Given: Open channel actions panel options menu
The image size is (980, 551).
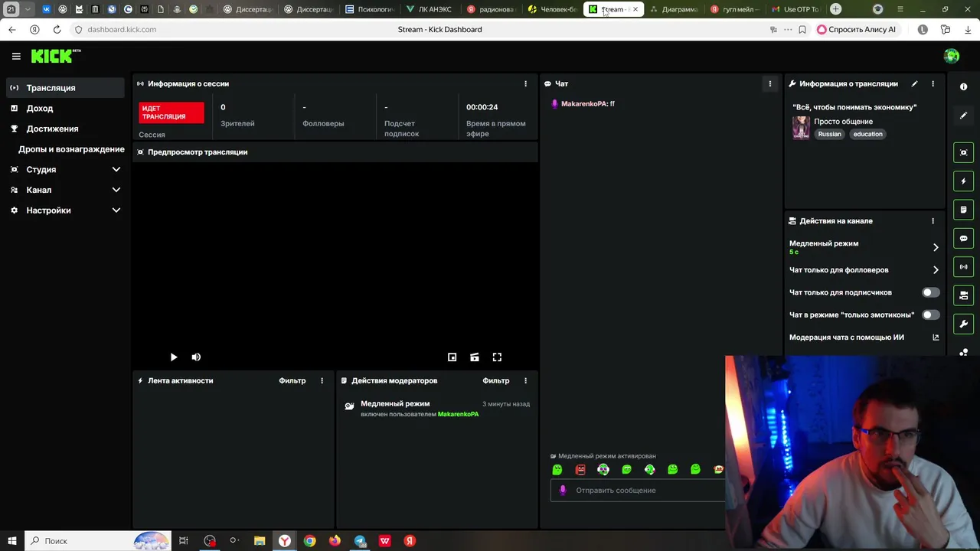Looking at the screenshot, I should point(933,220).
